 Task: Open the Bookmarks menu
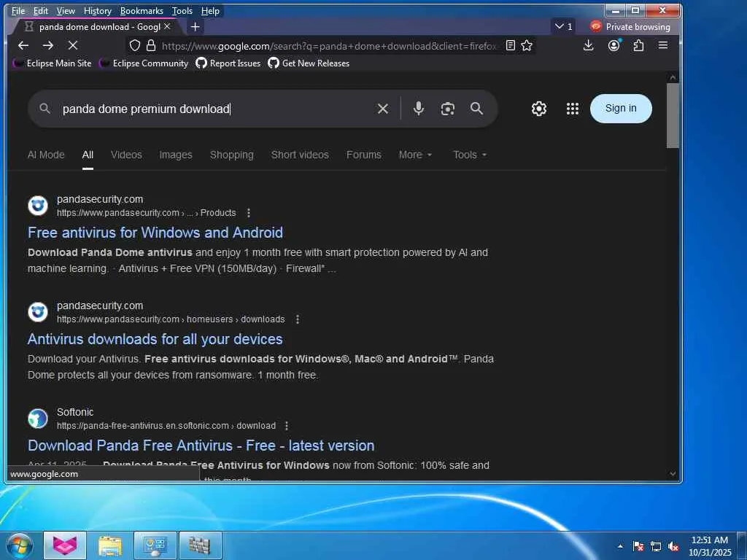click(142, 10)
